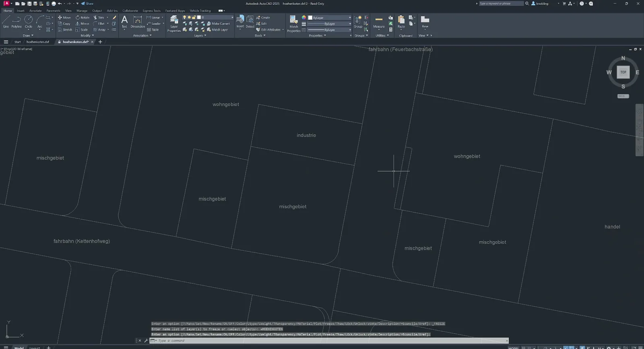Image resolution: width=644 pixels, height=349 pixels.
Task: Click Edit Attributes button
Action: point(268,30)
